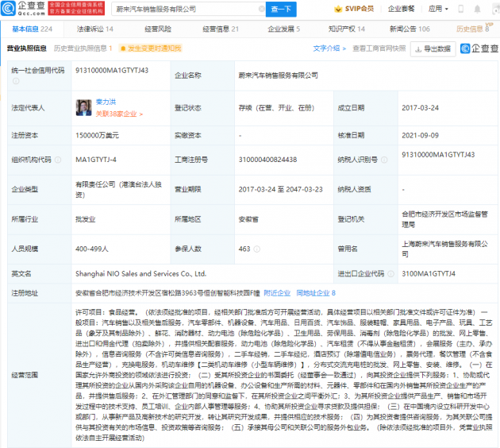Click info icon next to 进出口企业代码
The height and width of the screenshot is (448, 500).
point(390,274)
